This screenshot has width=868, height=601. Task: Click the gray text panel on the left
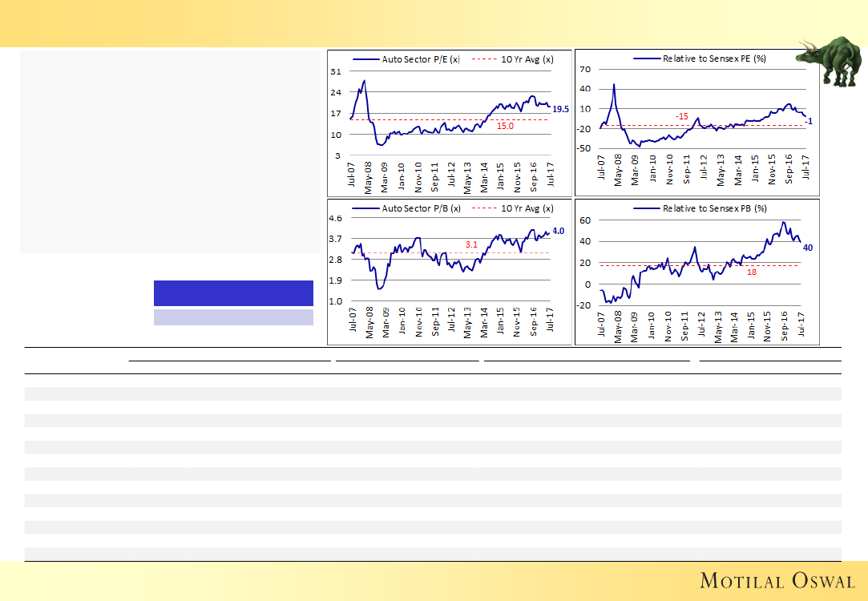pyautogui.click(x=169, y=152)
